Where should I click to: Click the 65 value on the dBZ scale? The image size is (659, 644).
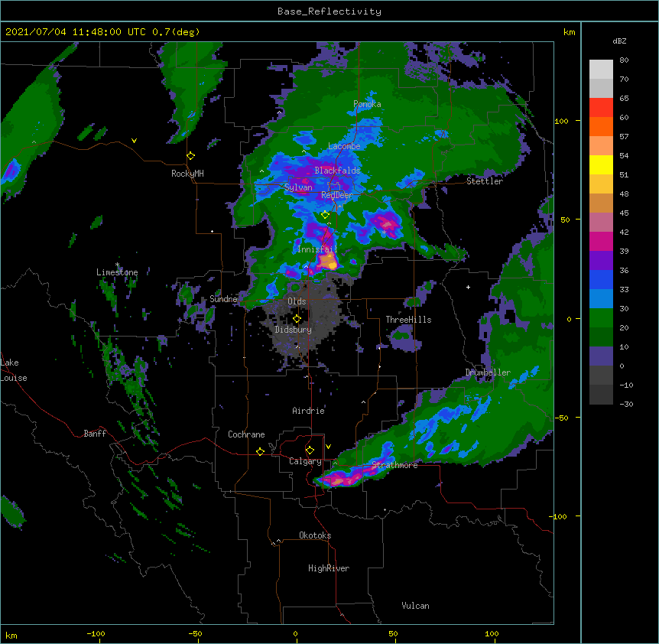point(624,98)
